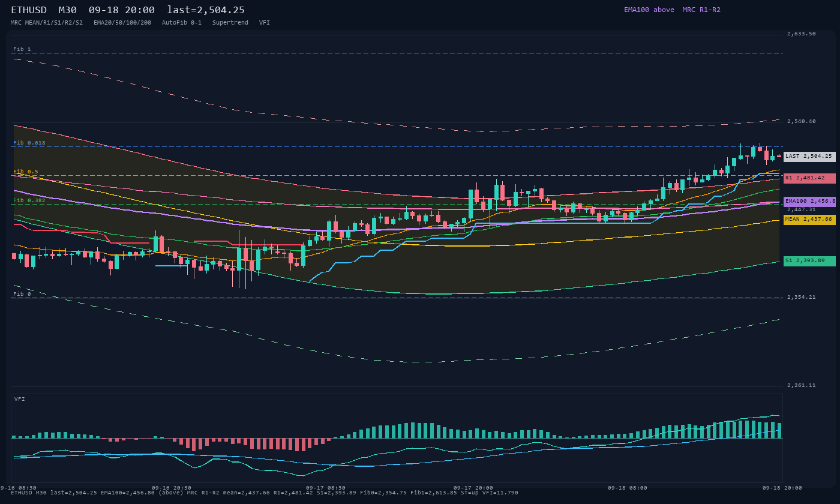Click the Fib 0.5 level label
Image resolution: width=840 pixels, height=504 pixels.
[x=26, y=172]
